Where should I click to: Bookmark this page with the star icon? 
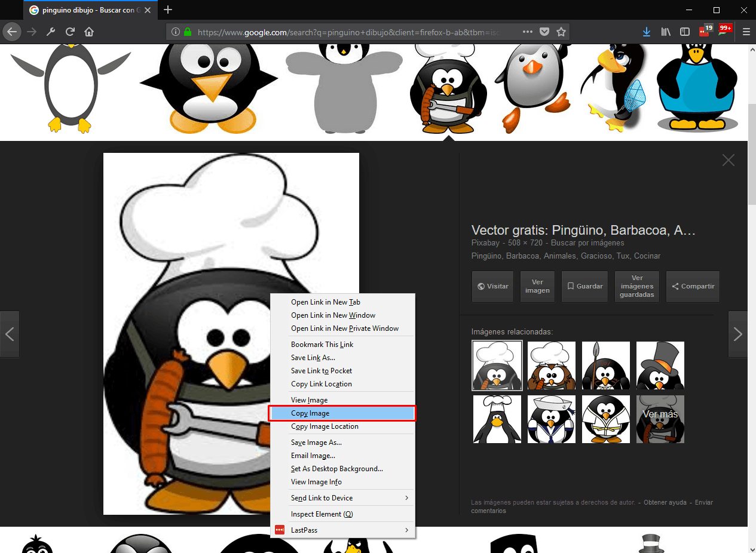pyautogui.click(x=561, y=32)
